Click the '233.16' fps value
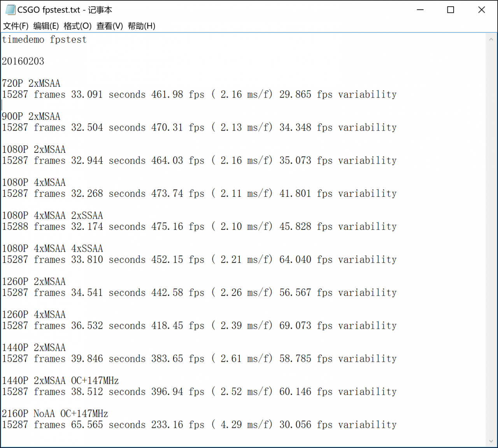498x448 pixels. point(167,425)
